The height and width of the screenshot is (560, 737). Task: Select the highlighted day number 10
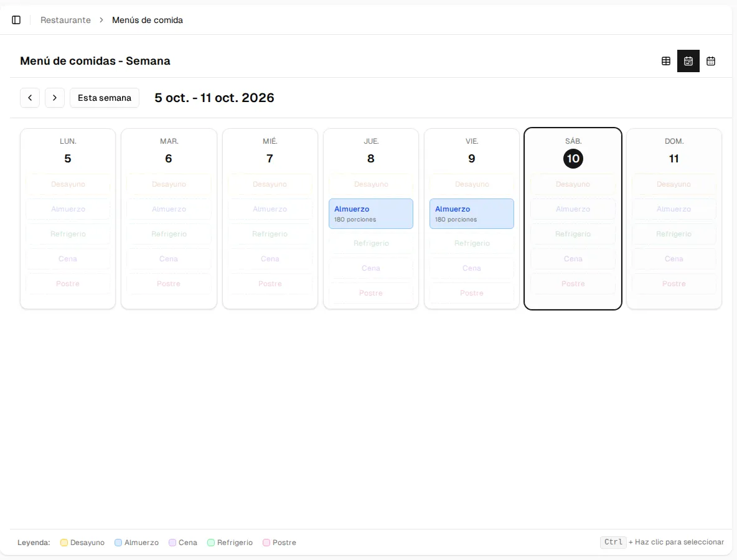(573, 158)
